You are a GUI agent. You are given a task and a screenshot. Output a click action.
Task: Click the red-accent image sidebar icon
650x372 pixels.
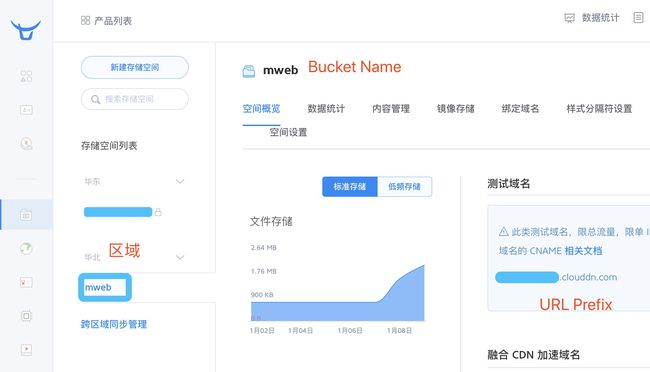click(26, 282)
